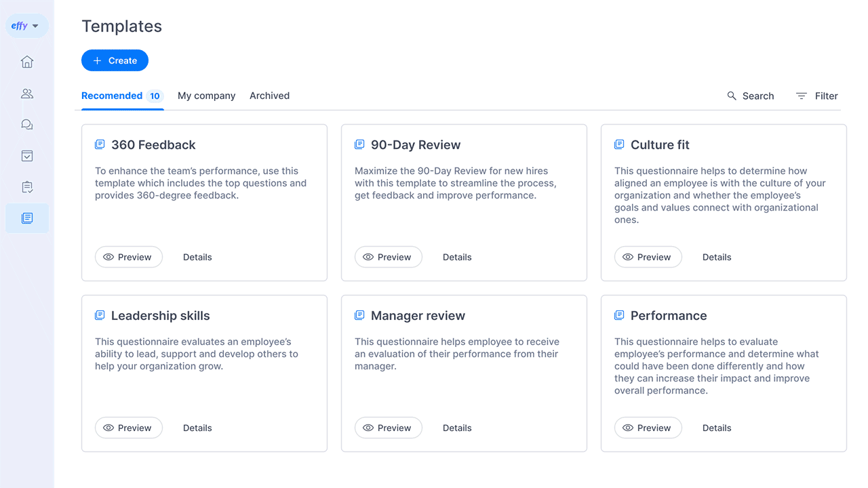Open the Filter options

pyautogui.click(x=816, y=96)
